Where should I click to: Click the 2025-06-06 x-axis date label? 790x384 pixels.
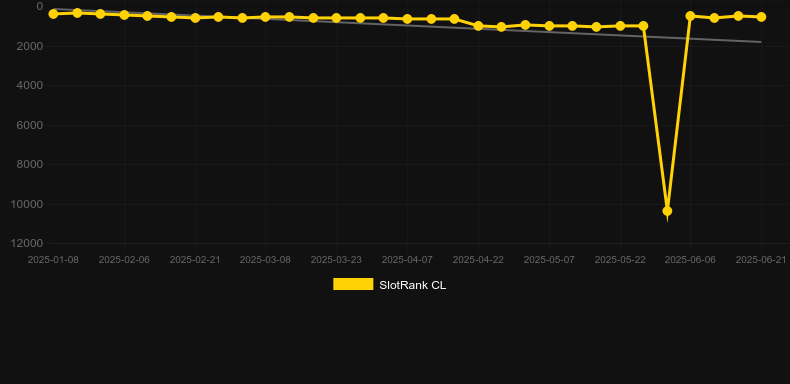[690, 260]
